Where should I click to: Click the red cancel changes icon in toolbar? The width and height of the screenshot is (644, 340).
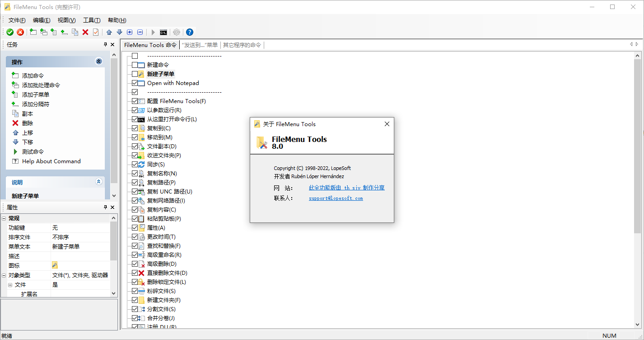click(x=20, y=32)
